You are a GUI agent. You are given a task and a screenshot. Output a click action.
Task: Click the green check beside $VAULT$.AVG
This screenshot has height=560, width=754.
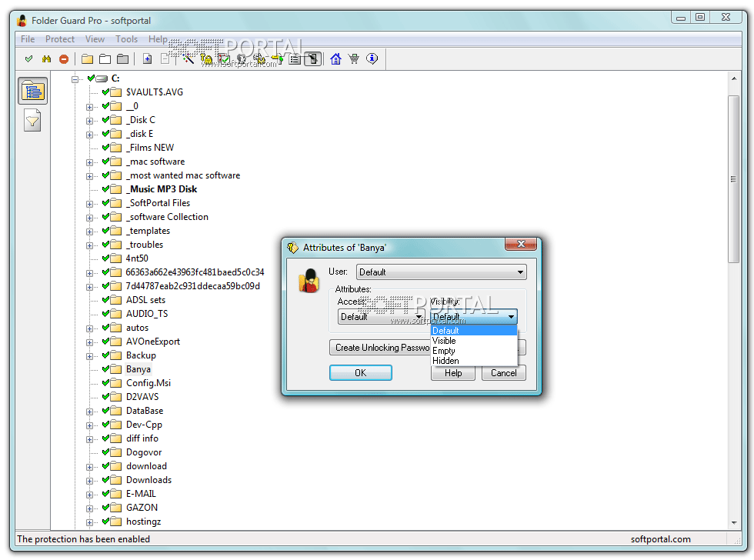click(106, 92)
